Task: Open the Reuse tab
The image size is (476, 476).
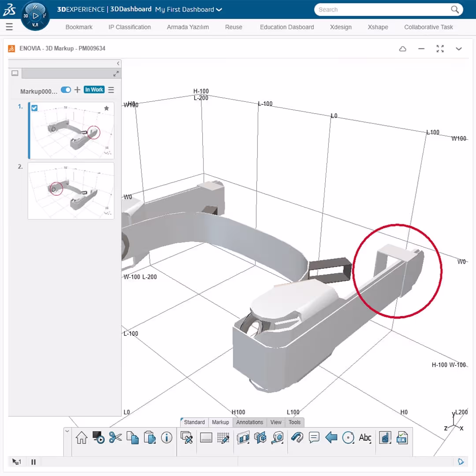Action: [234, 27]
